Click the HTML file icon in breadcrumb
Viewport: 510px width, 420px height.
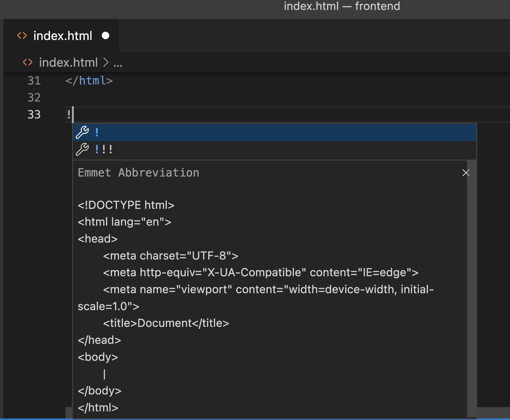click(x=28, y=62)
